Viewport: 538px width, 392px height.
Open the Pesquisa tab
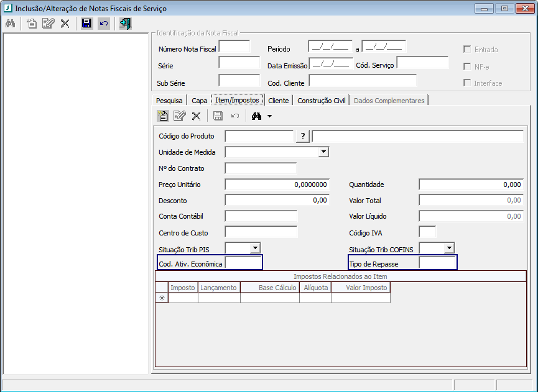click(169, 100)
